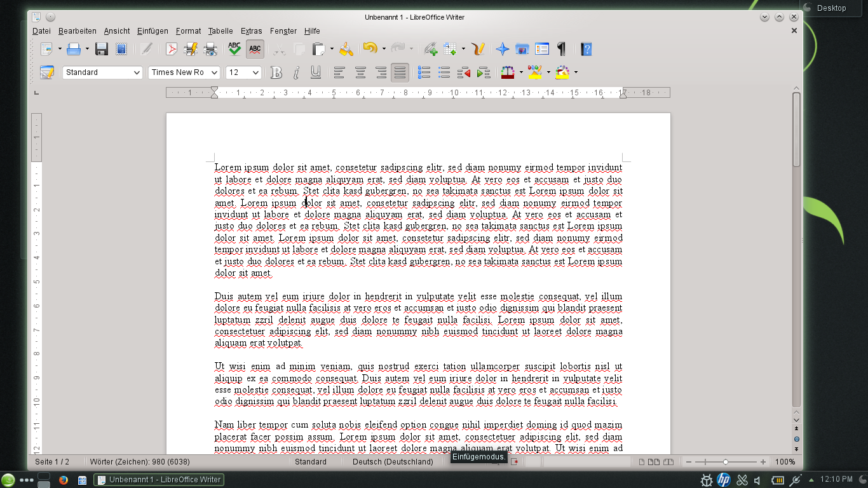Open the Extras menu

252,30
